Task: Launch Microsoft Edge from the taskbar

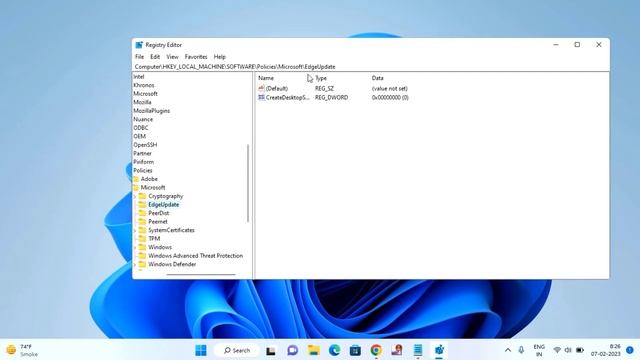Action: 334,350
